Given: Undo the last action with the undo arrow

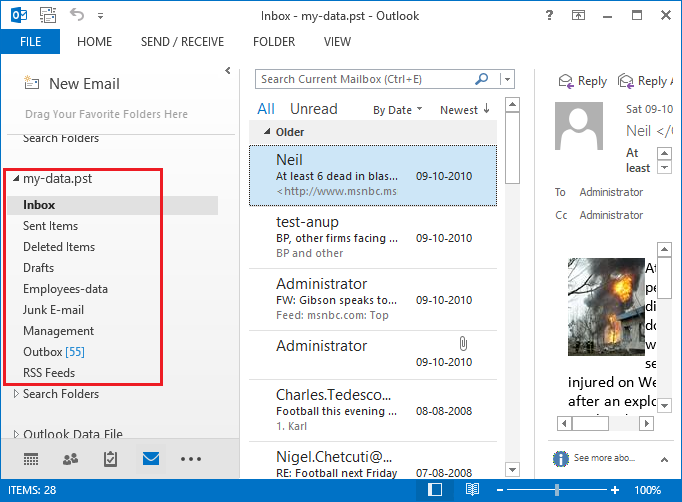Looking at the screenshot, I should [x=77, y=15].
